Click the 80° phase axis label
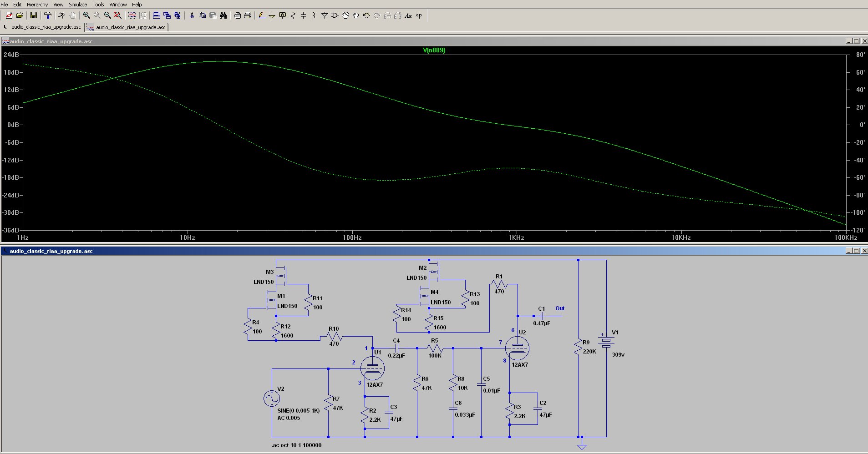 point(861,55)
